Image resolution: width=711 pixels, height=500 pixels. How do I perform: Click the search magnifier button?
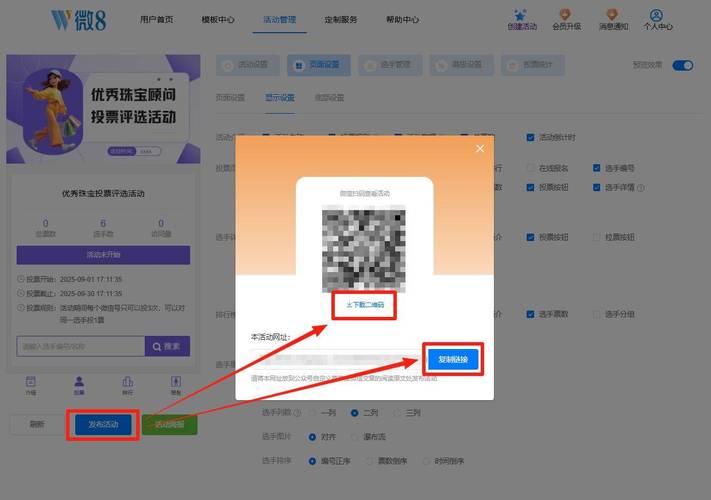click(167, 346)
